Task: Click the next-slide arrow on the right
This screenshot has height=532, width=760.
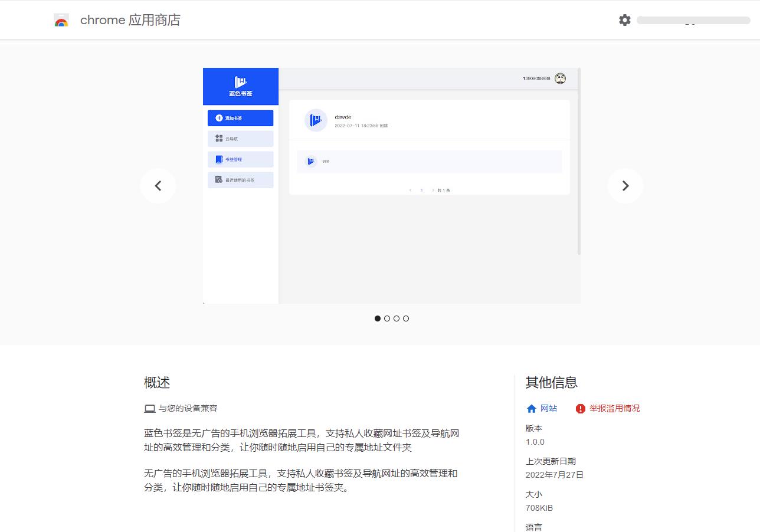Action: (x=625, y=185)
